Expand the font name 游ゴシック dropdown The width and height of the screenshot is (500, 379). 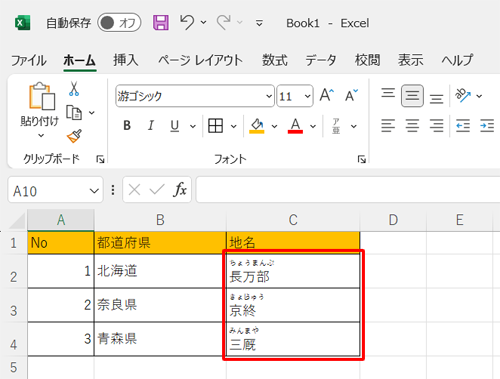point(269,96)
